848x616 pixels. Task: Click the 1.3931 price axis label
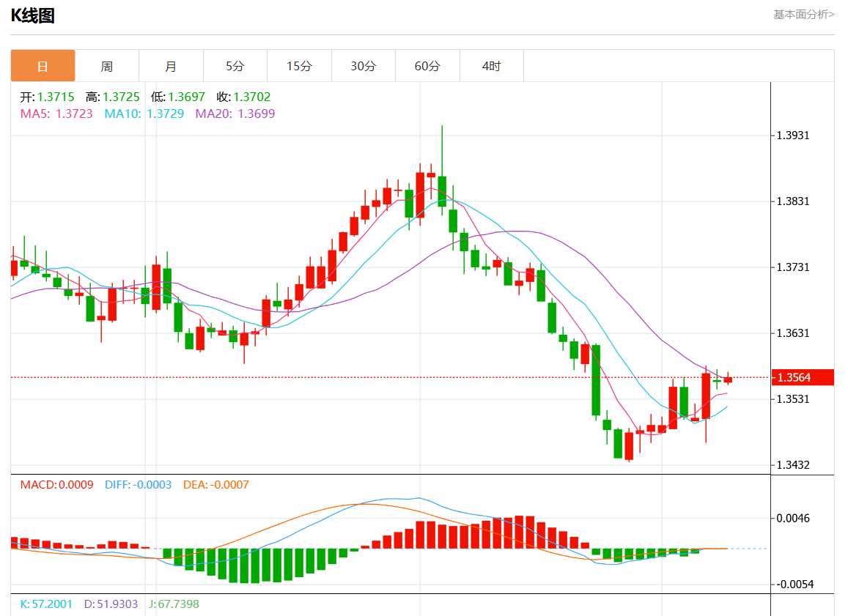[x=793, y=135]
